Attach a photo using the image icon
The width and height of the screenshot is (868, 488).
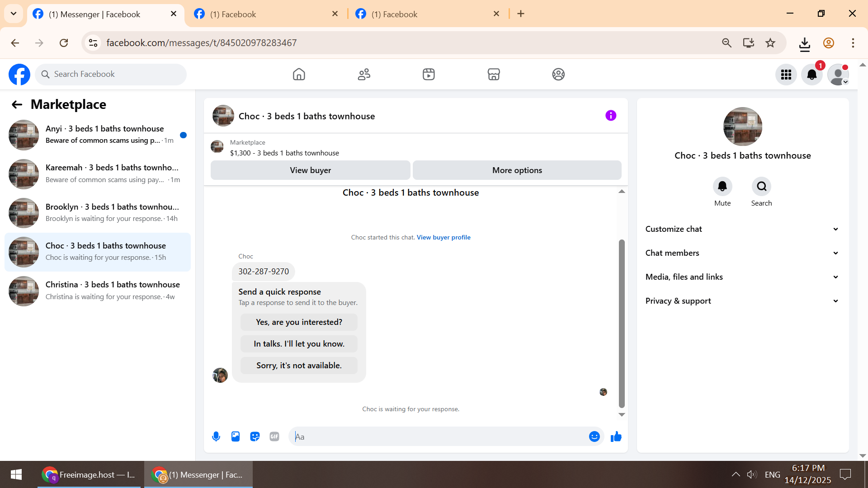click(x=236, y=436)
